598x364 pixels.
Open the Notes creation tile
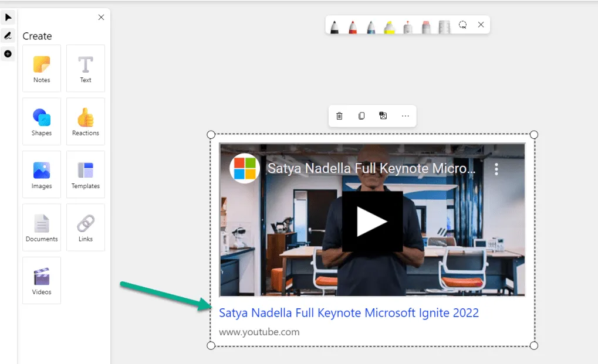[x=41, y=68]
